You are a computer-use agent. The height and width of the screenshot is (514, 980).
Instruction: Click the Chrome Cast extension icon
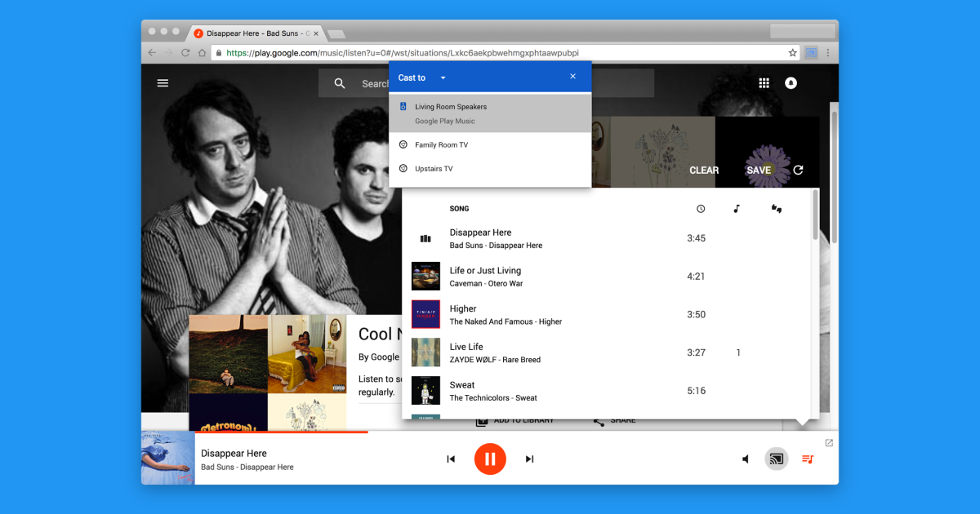point(811,53)
